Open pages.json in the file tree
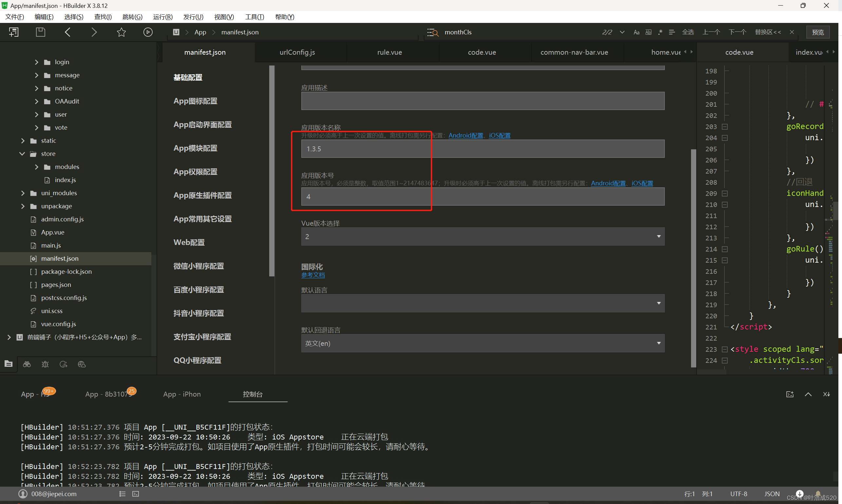 click(x=56, y=285)
